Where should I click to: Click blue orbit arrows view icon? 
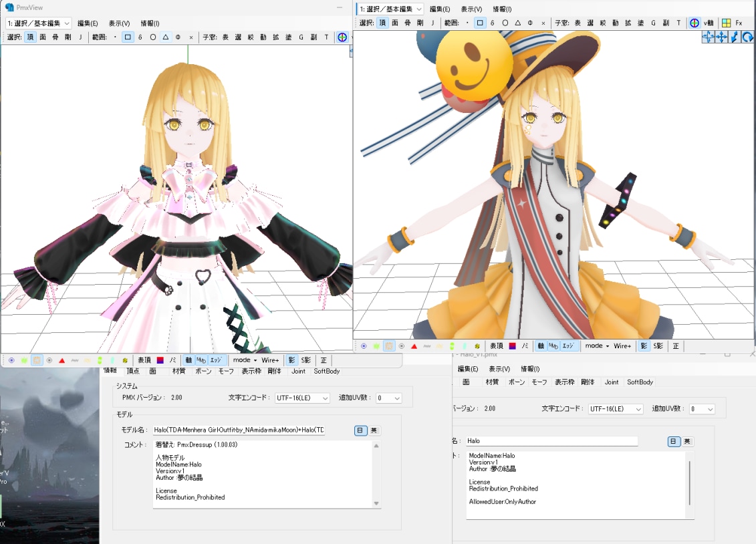[x=709, y=37]
